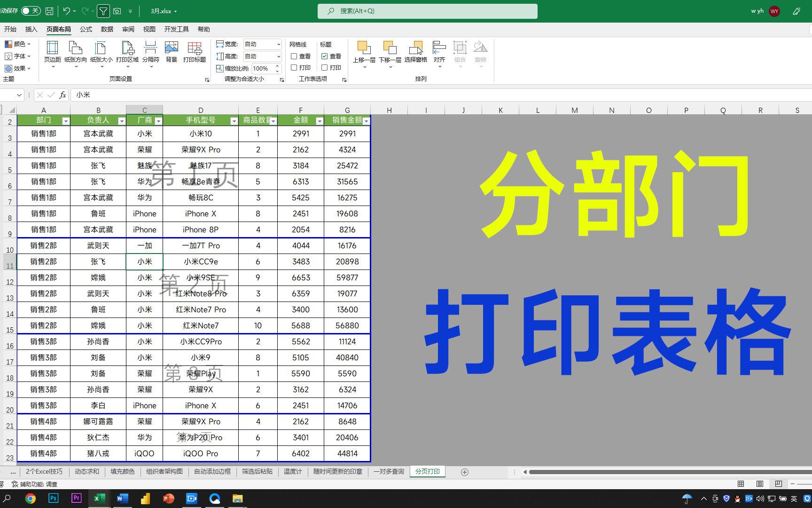Open the 公式 Formulas ribbon tab

[x=86, y=29]
